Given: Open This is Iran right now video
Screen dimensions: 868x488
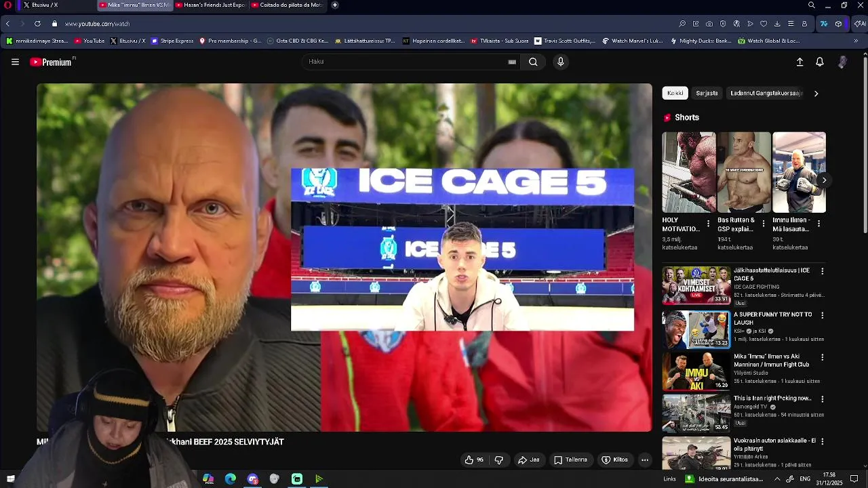Looking at the screenshot, I should (x=696, y=413).
